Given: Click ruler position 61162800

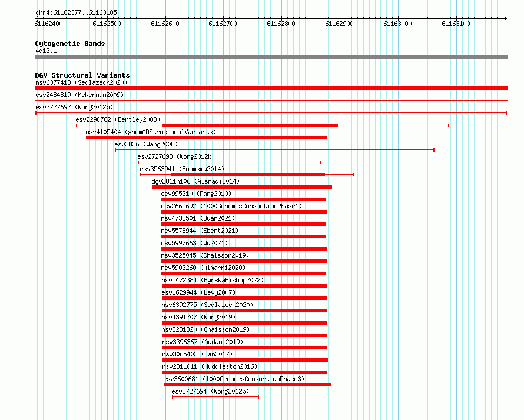Looking at the screenshot, I should pos(281,24).
